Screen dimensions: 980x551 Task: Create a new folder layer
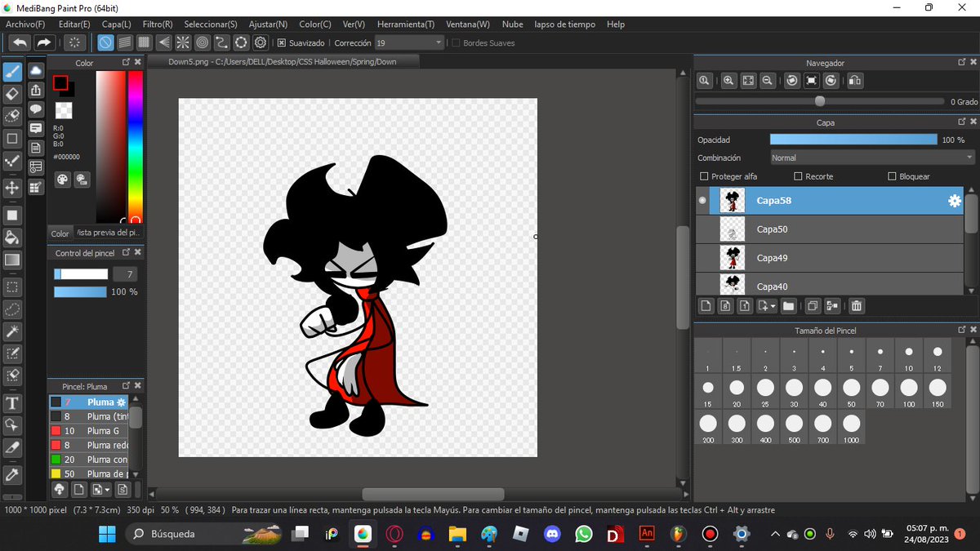[788, 306]
